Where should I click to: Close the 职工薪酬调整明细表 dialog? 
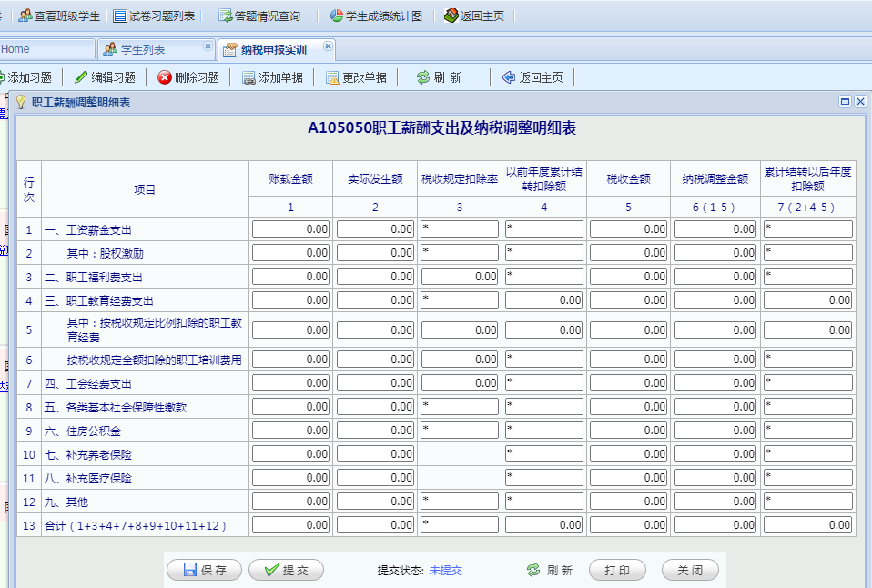pyautogui.click(x=860, y=101)
